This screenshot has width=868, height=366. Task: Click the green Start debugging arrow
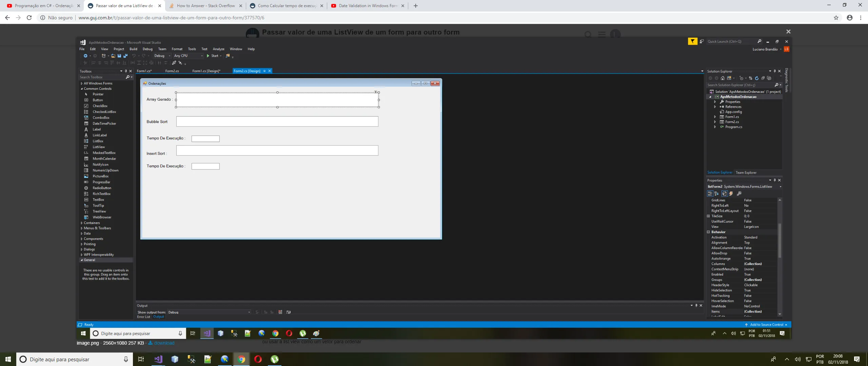(208, 56)
